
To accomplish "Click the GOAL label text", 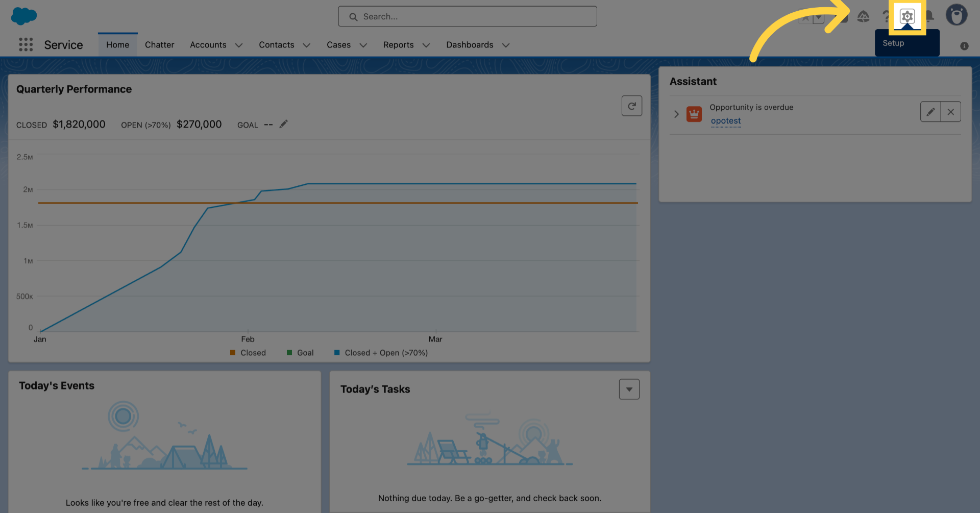I will 248,125.
